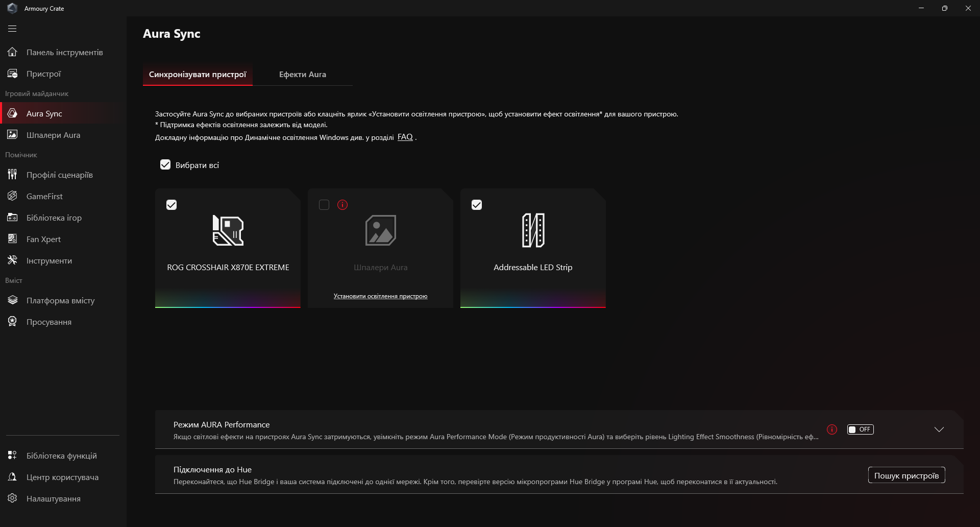Click the Бібліотека ігор gamepad icon
Image resolution: width=980 pixels, height=527 pixels.
click(12, 218)
